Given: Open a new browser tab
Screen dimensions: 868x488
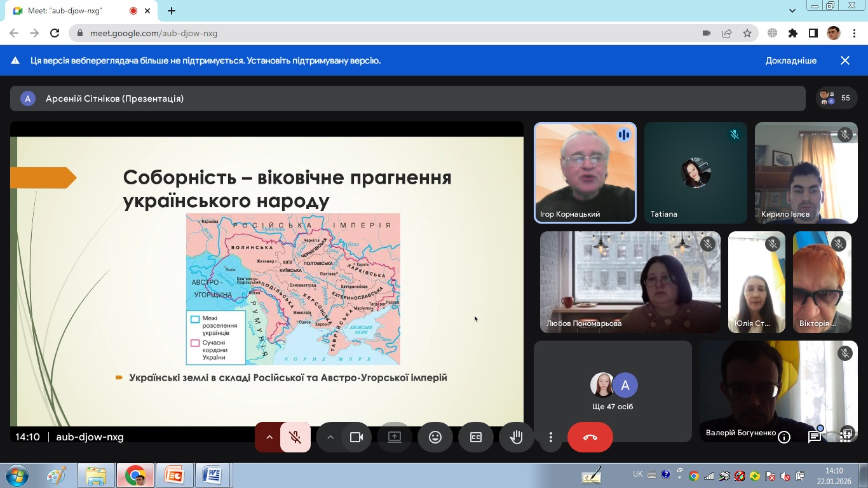Looking at the screenshot, I should [172, 11].
